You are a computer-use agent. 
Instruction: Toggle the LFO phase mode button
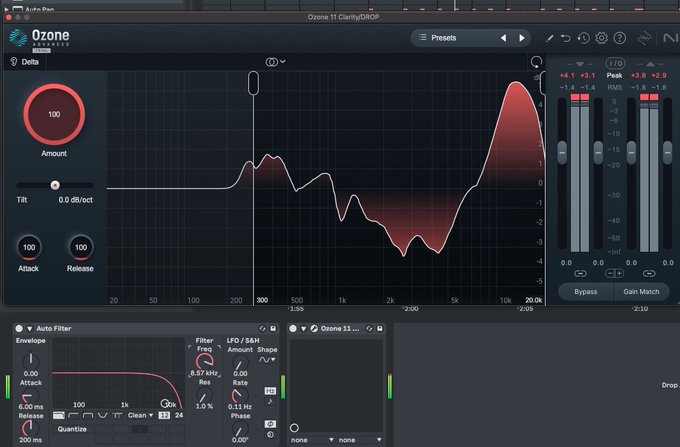[270, 424]
